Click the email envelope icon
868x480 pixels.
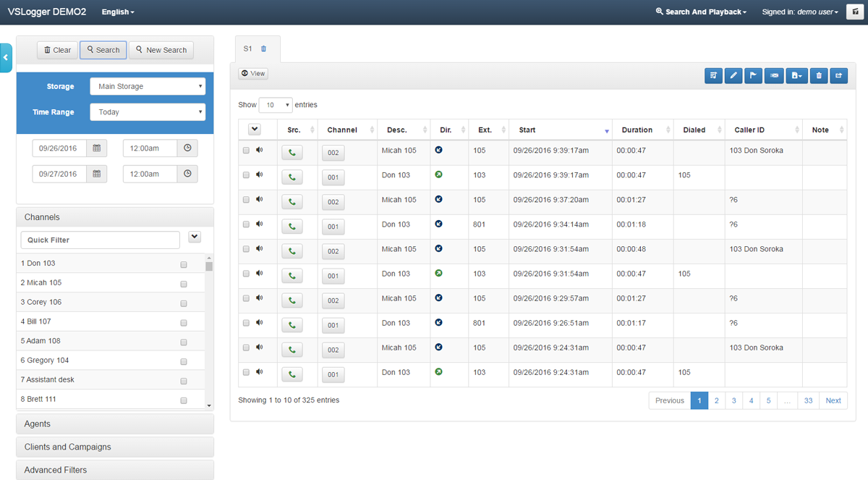pyautogui.click(x=775, y=75)
